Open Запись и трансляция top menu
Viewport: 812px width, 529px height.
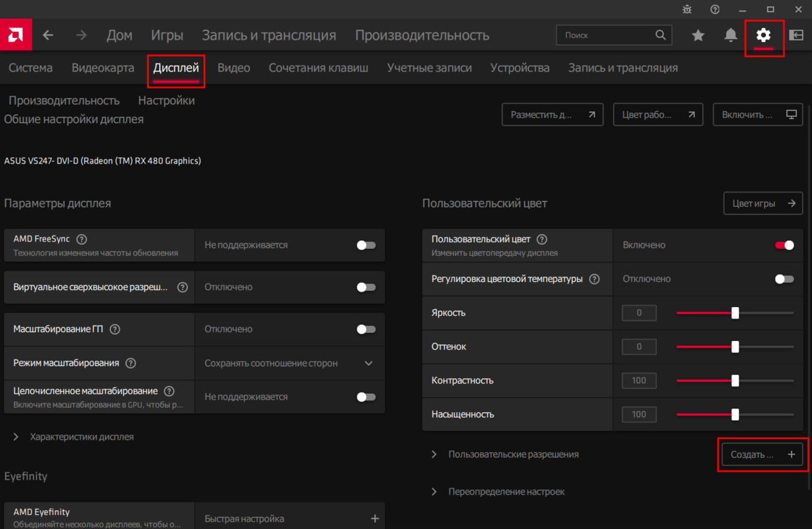pyautogui.click(x=269, y=35)
